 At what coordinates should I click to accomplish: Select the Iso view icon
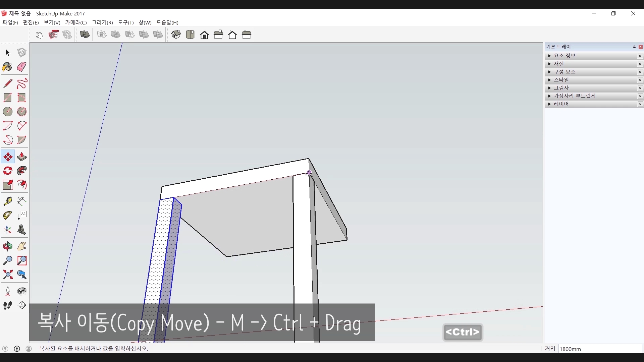coord(176,35)
